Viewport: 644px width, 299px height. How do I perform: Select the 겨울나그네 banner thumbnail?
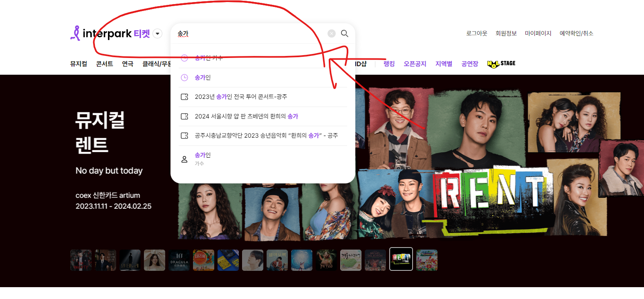pos(351,260)
